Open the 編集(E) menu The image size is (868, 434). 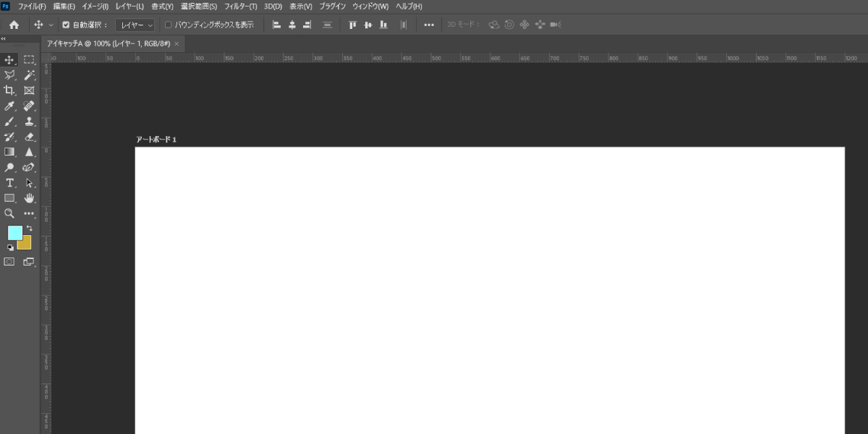[64, 6]
